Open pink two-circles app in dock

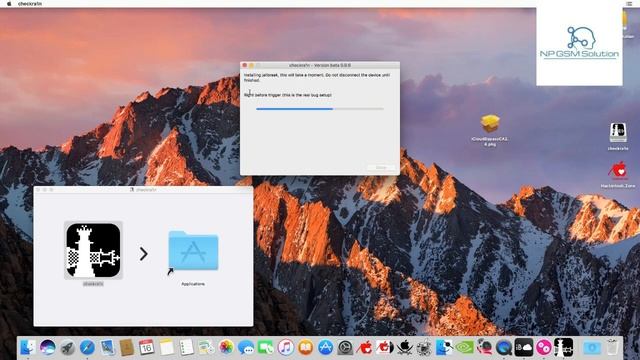(x=543, y=348)
